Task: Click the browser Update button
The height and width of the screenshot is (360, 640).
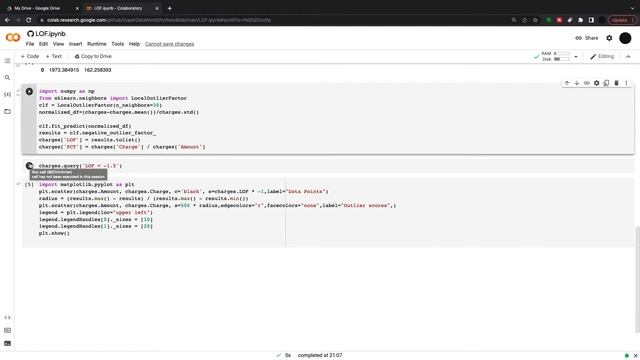Action: 622,20
